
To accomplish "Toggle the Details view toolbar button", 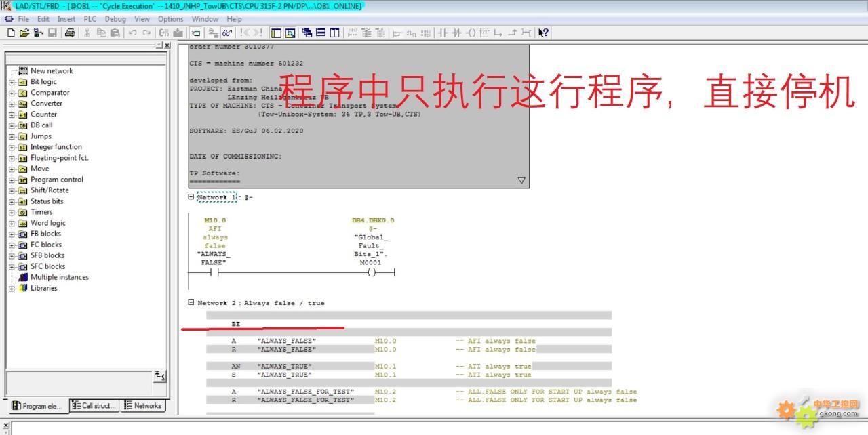I will coord(290,33).
